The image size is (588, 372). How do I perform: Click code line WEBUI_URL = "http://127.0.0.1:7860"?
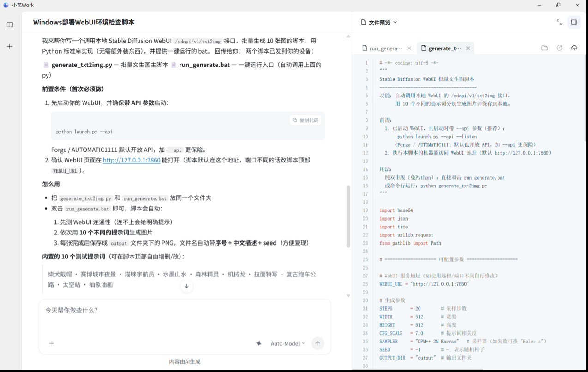click(x=424, y=284)
